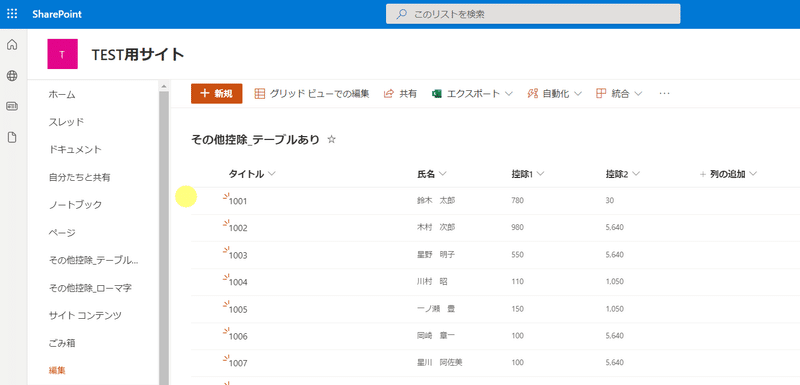Click name cell 鈴木 太郎
The image size is (800, 385).
coord(436,200)
